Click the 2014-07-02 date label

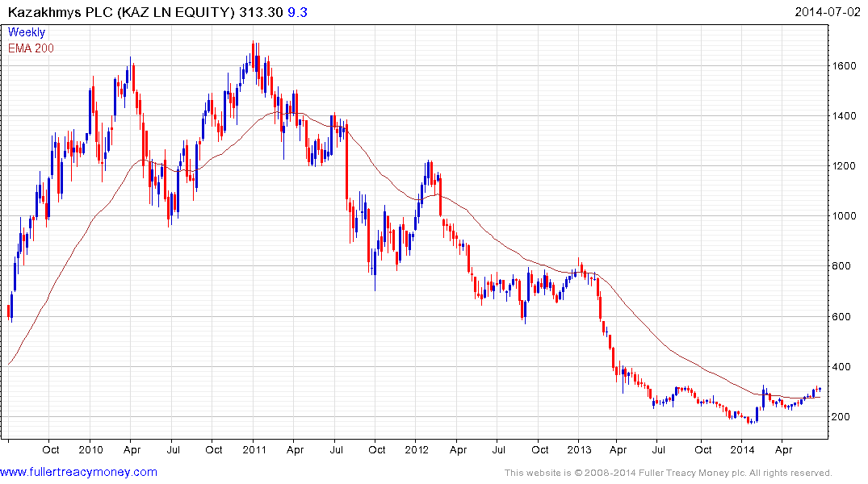827,12
